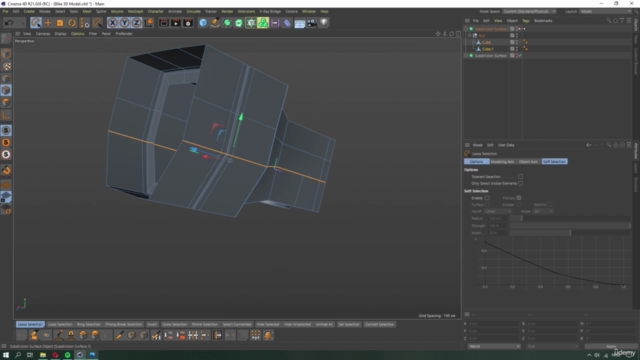
Task: Click the purple deformer Bend icon
Action: coord(287,23)
